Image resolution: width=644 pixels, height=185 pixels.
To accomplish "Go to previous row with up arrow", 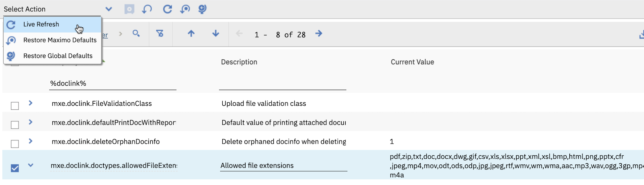I will tap(191, 33).
